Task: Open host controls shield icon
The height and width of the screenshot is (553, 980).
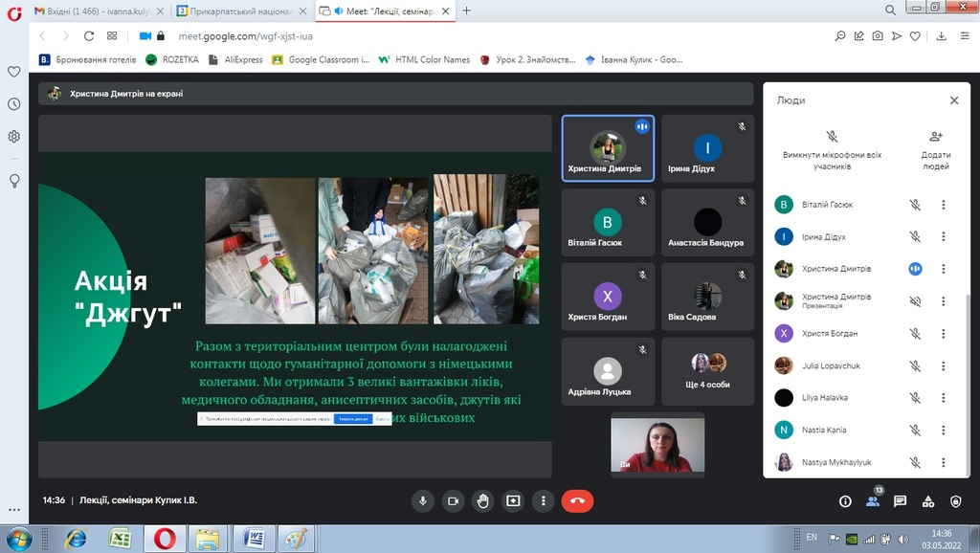Action: [x=955, y=500]
